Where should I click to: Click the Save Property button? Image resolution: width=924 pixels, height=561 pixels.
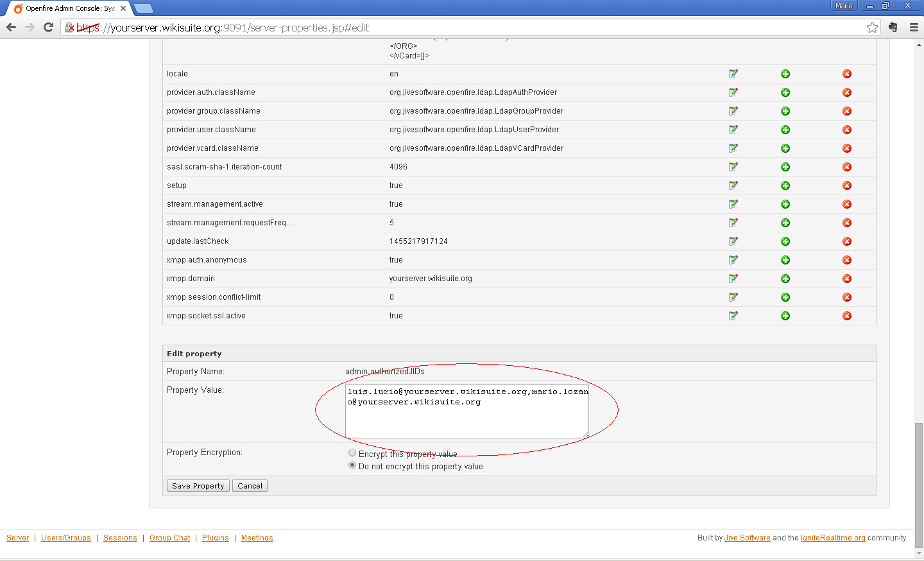click(x=198, y=486)
